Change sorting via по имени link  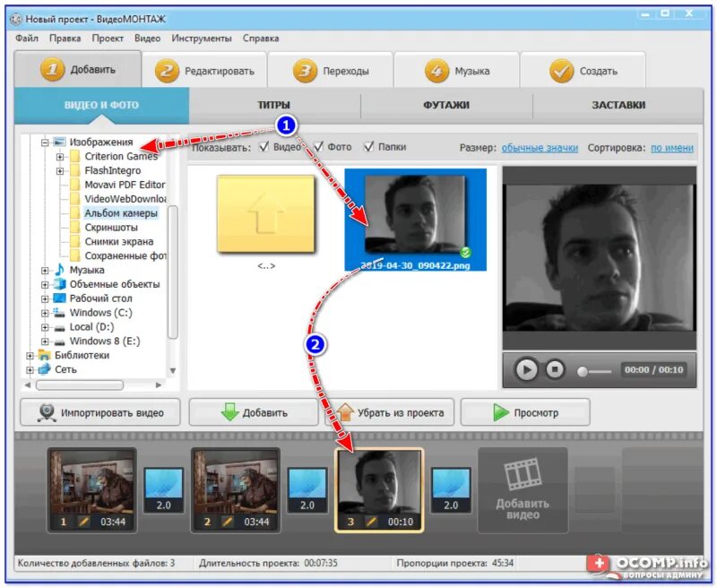[x=671, y=148]
